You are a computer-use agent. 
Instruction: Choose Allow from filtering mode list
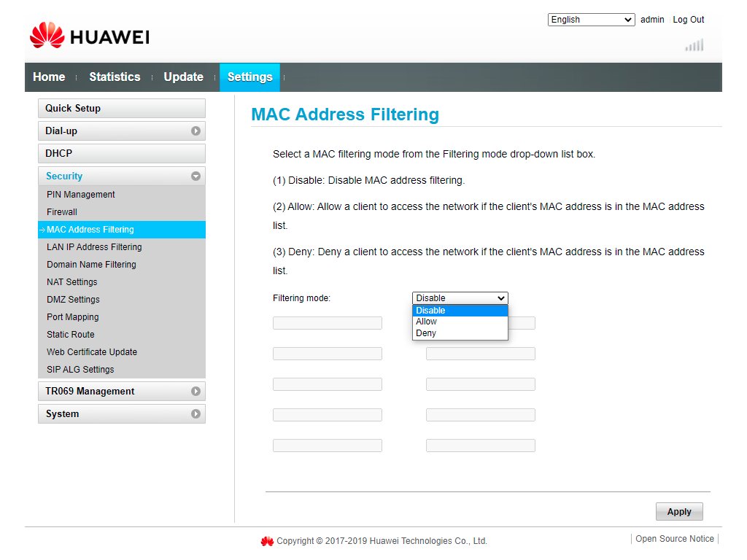click(427, 322)
